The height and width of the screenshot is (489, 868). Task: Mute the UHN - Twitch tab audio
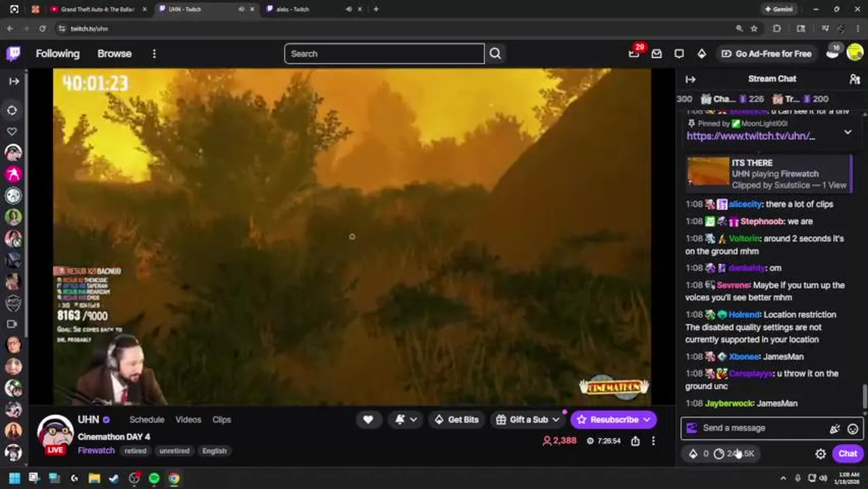point(241,10)
